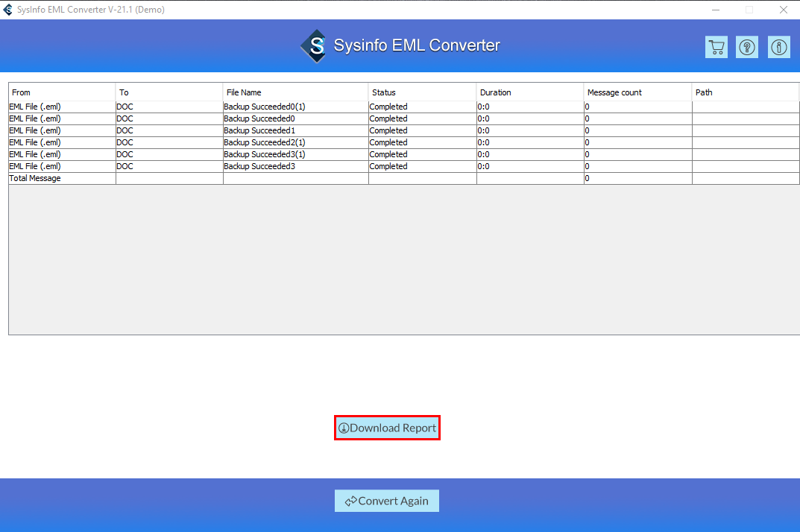Click the Download Report button
This screenshot has width=800, height=532.
[387, 427]
